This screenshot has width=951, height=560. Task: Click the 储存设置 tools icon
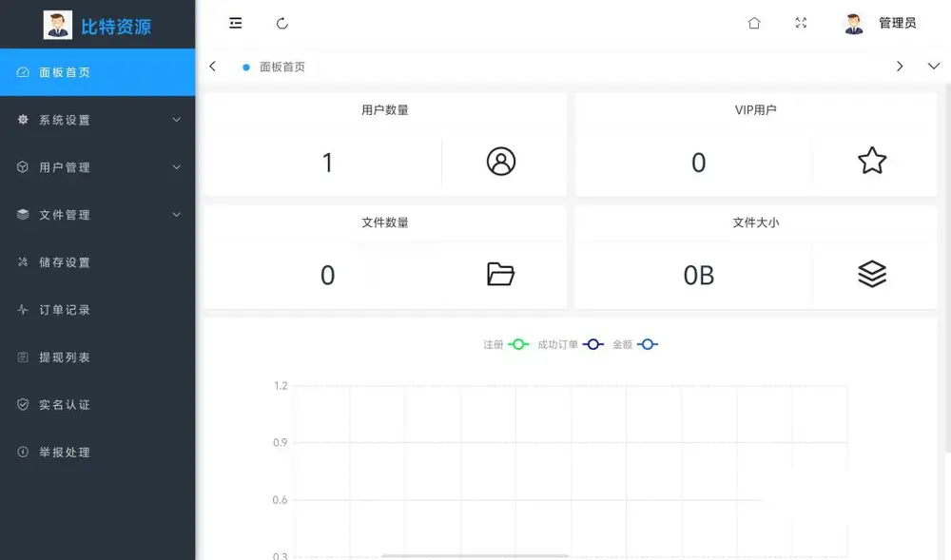(23, 261)
